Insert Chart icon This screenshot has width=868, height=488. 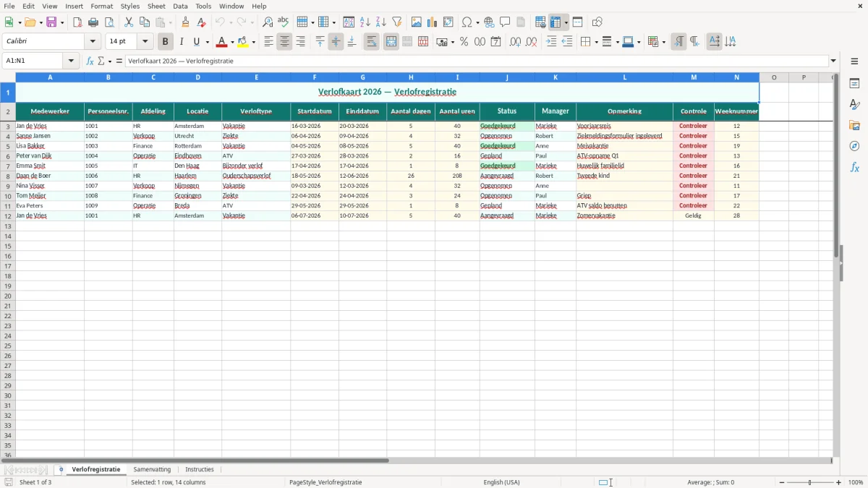433,22
